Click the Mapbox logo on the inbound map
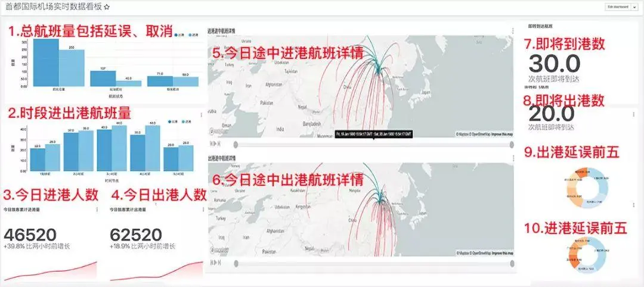Image resolution: width=644 pixels, height=287 pixels. pyautogui.click(x=219, y=132)
